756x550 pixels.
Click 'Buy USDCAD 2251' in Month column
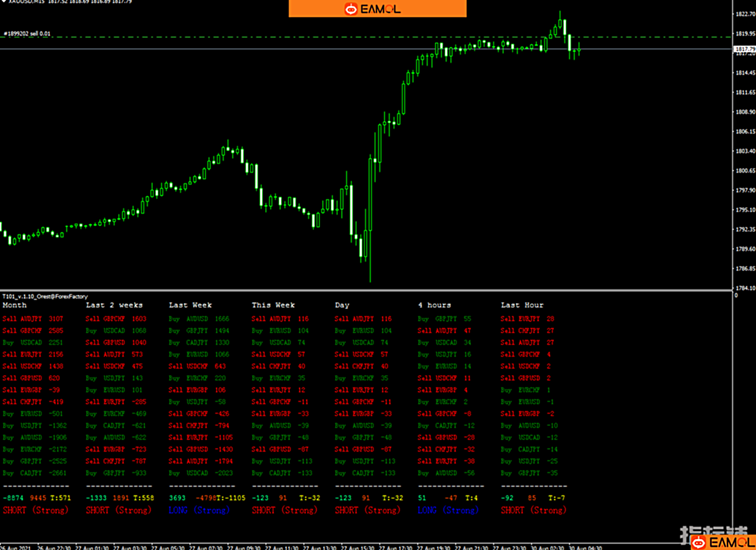click(x=33, y=342)
